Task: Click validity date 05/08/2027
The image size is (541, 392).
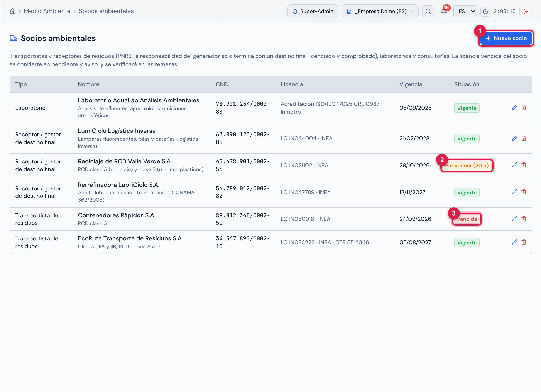Action: [x=415, y=242]
